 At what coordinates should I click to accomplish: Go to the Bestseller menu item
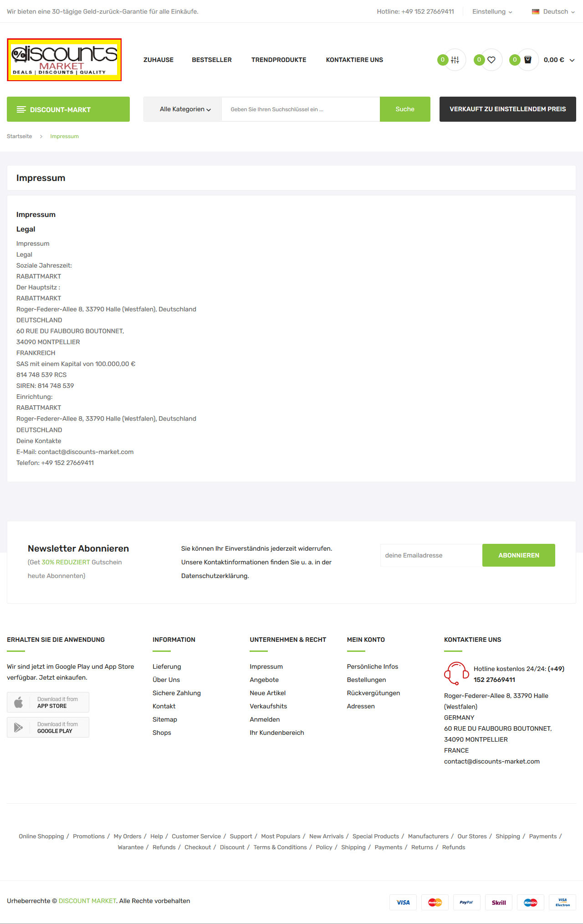(212, 60)
